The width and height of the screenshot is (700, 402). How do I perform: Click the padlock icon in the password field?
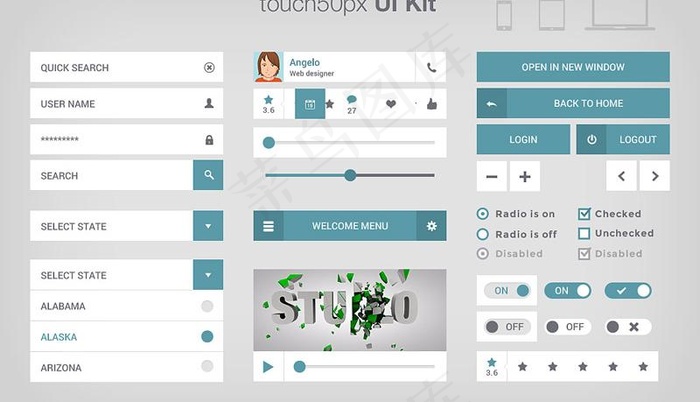pos(209,139)
